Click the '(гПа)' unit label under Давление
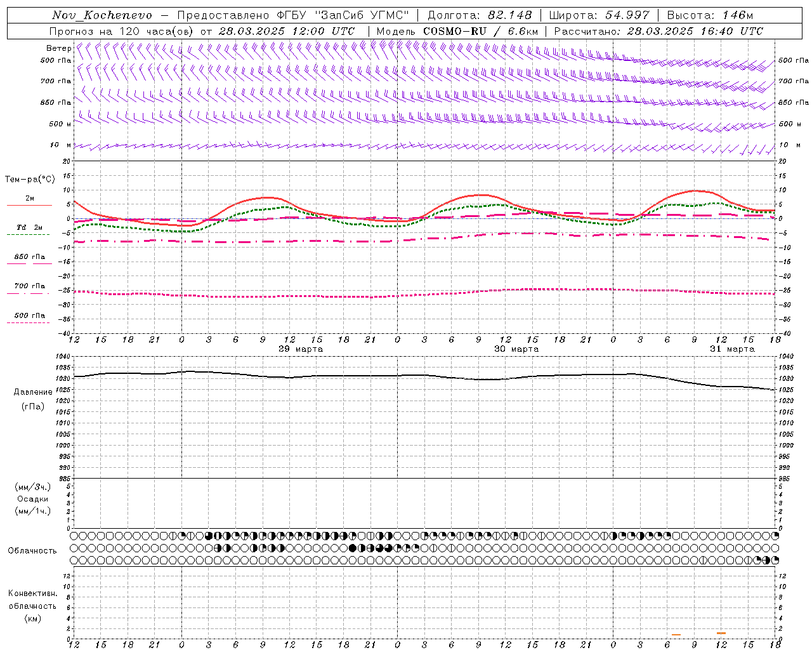Image resolution: width=812 pixels, height=650 pixels. (x=33, y=407)
